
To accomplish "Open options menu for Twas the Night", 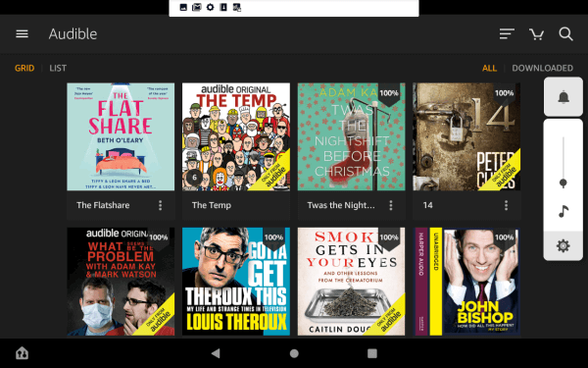I will pyautogui.click(x=391, y=205).
